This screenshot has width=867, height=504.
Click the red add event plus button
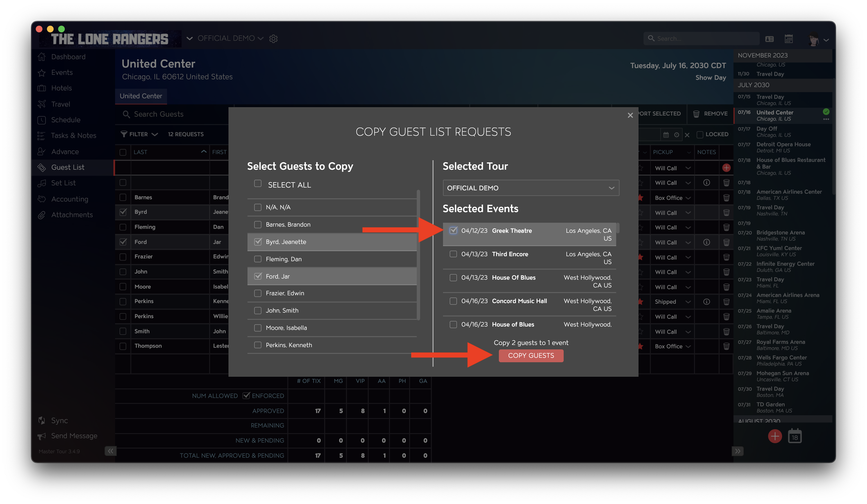click(775, 436)
